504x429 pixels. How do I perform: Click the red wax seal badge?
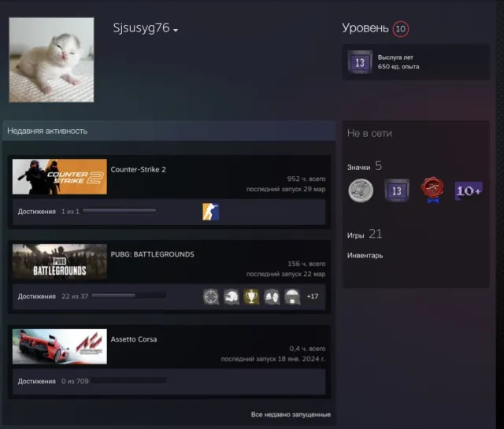pos(432,190)
